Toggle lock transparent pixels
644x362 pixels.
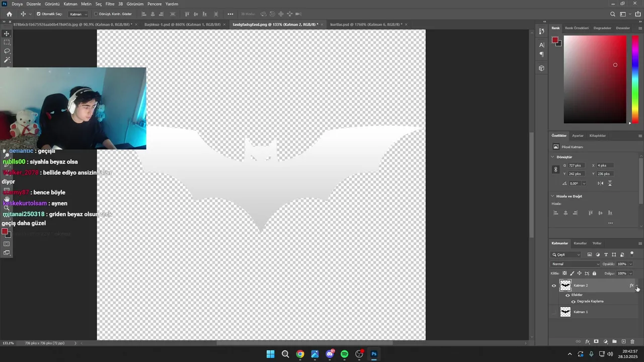point(565,274)
